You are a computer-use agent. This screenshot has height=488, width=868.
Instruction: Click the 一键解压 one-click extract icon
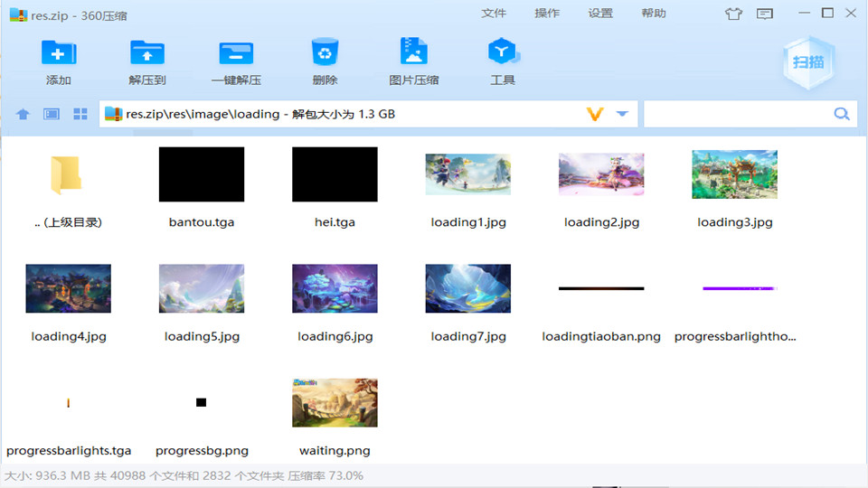coord(236,53)
